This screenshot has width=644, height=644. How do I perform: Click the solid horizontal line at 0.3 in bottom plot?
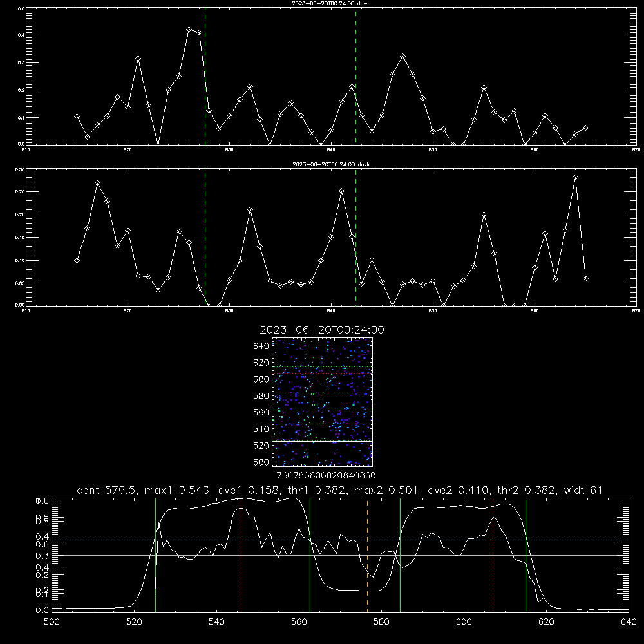tap(340, 555)
